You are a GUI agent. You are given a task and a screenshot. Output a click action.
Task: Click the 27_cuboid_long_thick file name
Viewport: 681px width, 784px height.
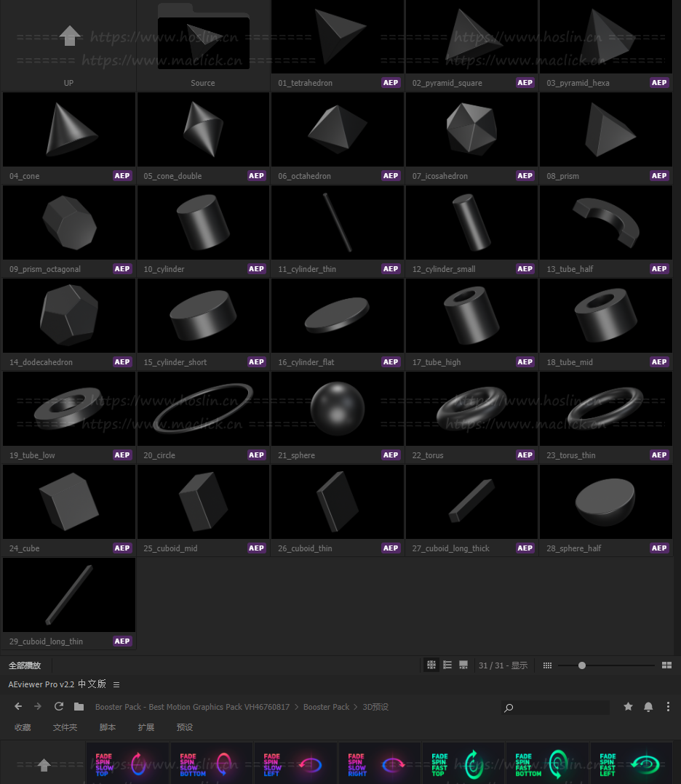pyautogui.click(x=451, y=548)
